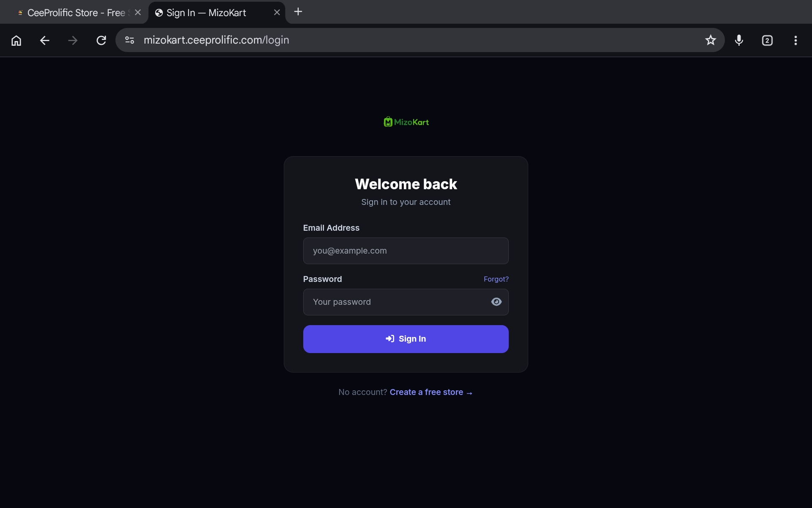Open the browser three-dot menu

[796, 40]
